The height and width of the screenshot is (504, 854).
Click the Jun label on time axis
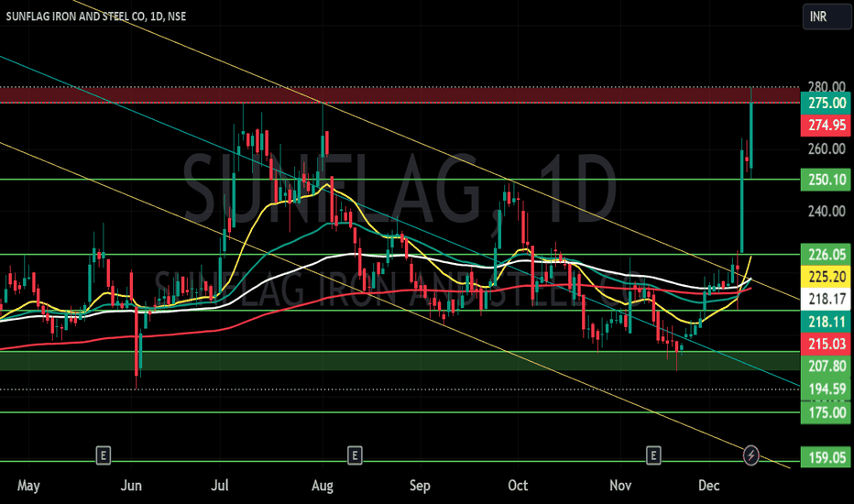[131, 486]
